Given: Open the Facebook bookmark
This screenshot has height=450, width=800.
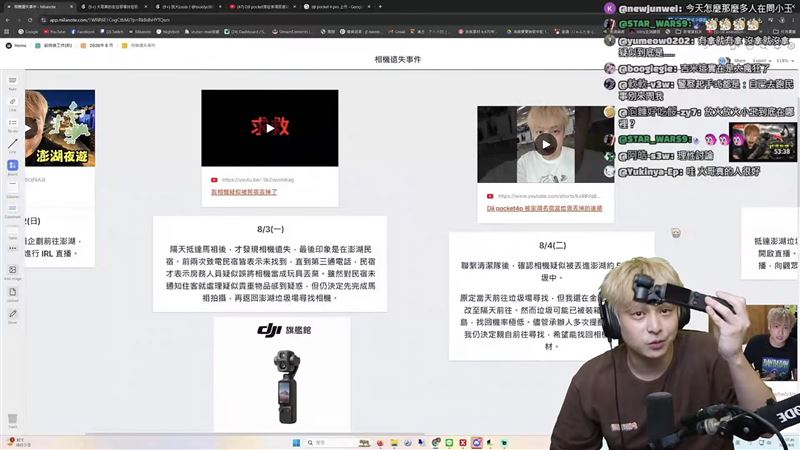Looking at the screenshot, I should click(x=83, y=32).
